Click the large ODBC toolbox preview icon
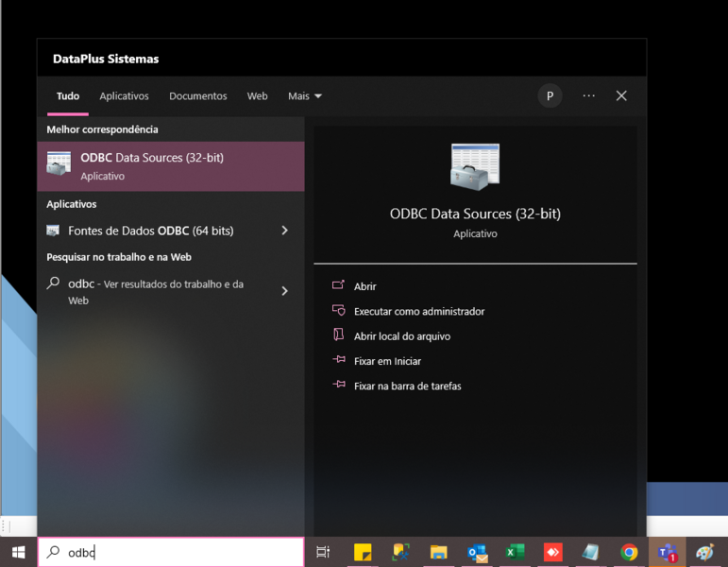Screen dimensions: 728x567 click(475, 166)
